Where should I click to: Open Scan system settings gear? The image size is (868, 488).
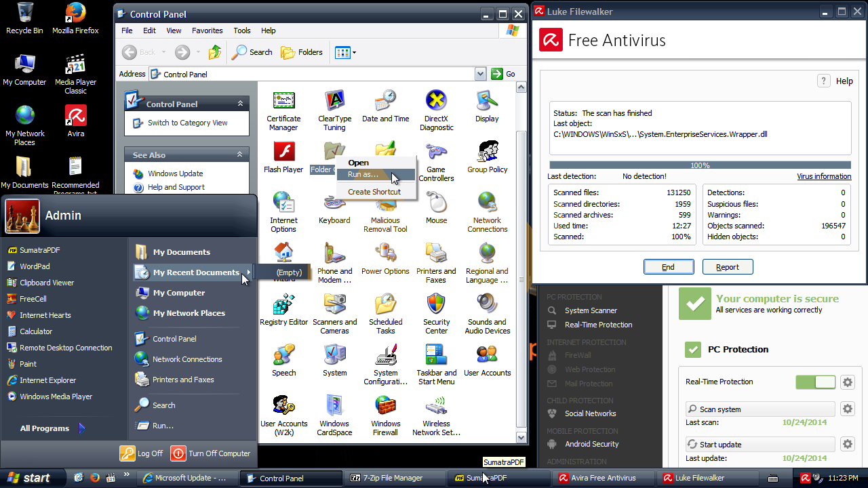pos(848,409)
